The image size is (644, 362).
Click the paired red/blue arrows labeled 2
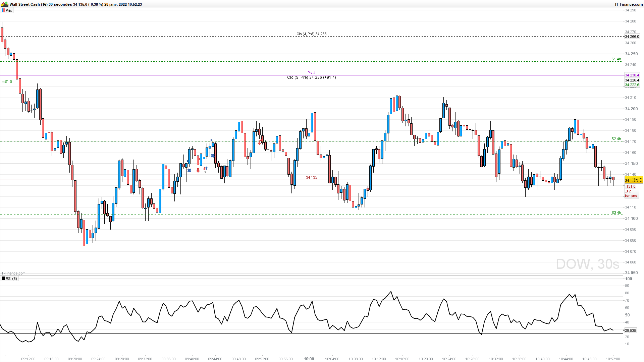(205, 169)
